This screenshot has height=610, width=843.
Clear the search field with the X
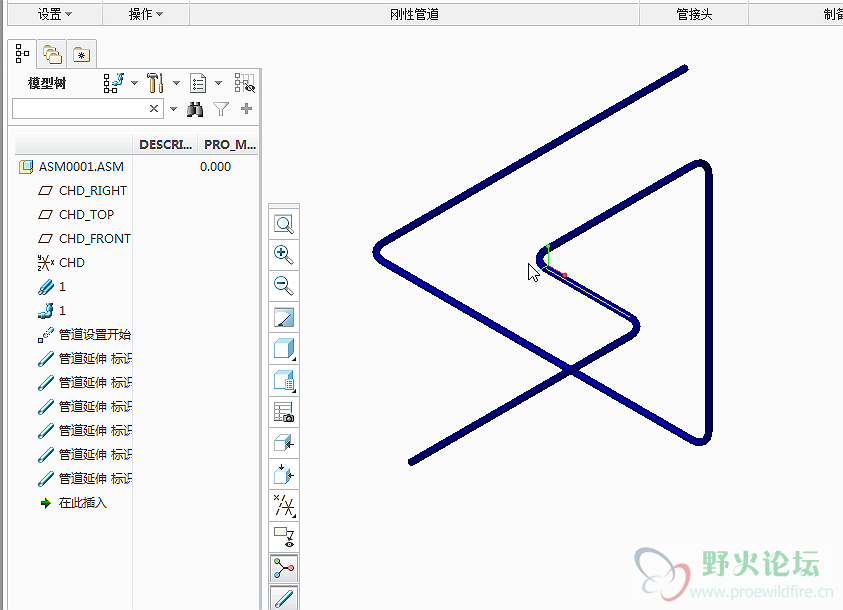click(x=154, y=109)
